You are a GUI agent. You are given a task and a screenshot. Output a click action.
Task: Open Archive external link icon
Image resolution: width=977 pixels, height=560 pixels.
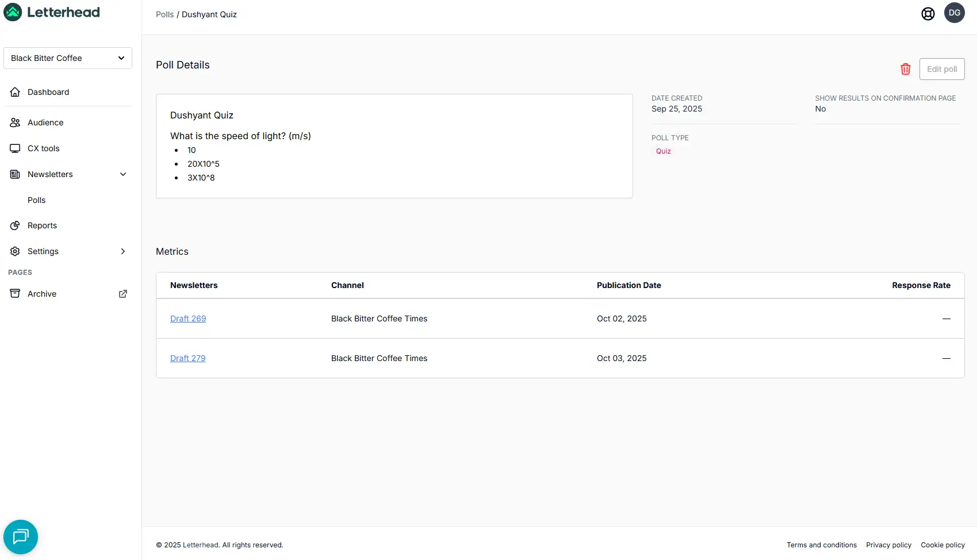coord(122,294)
